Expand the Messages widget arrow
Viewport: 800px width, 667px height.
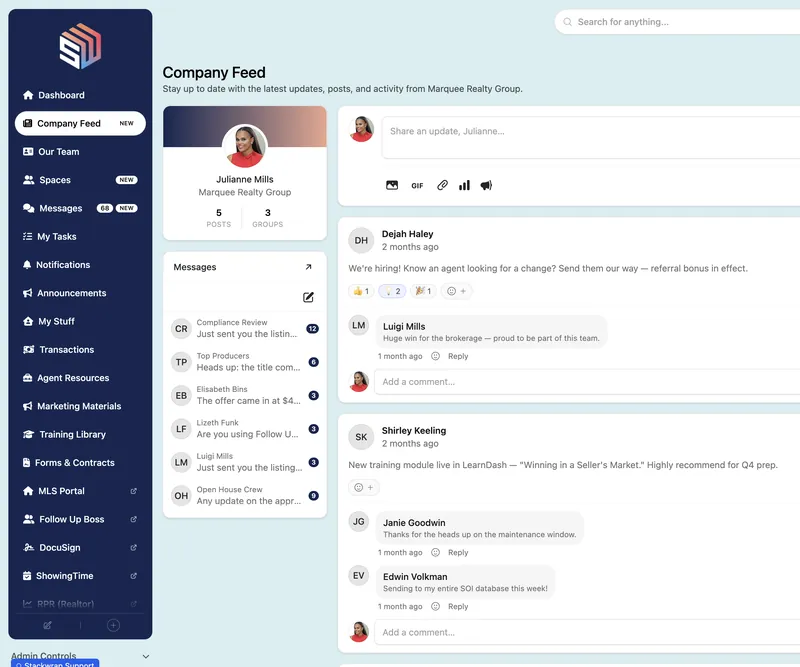point(308,267)
